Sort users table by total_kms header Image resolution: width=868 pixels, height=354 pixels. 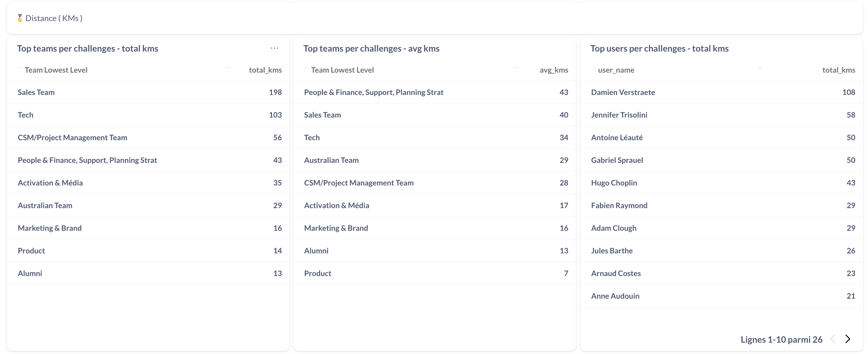click(x=838, y=70)
